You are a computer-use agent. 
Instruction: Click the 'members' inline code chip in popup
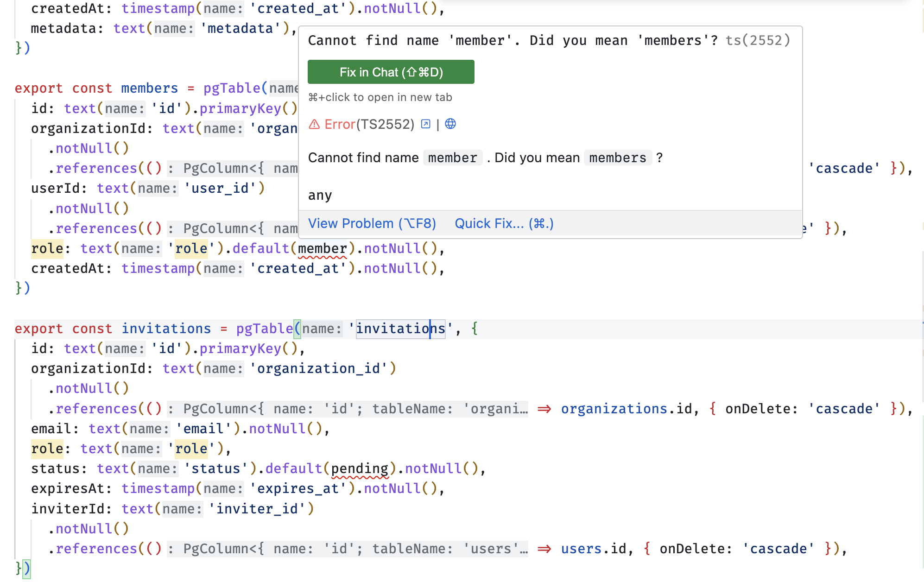point(617,158)
